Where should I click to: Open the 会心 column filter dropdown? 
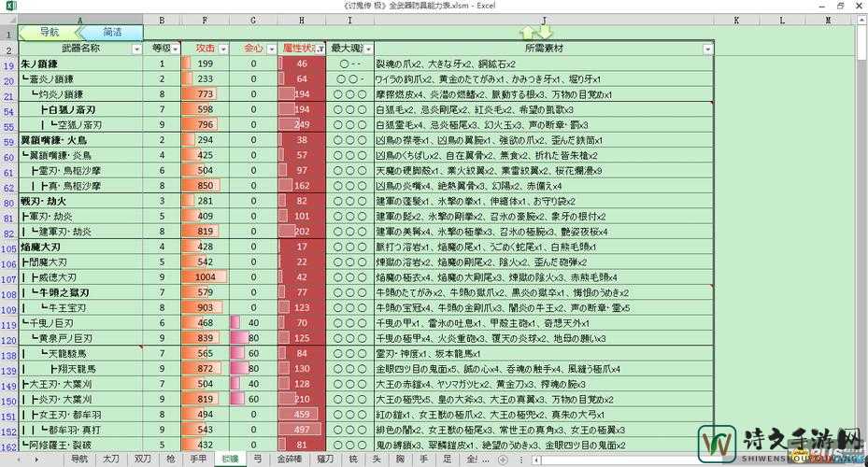click(x=271, y=50)
